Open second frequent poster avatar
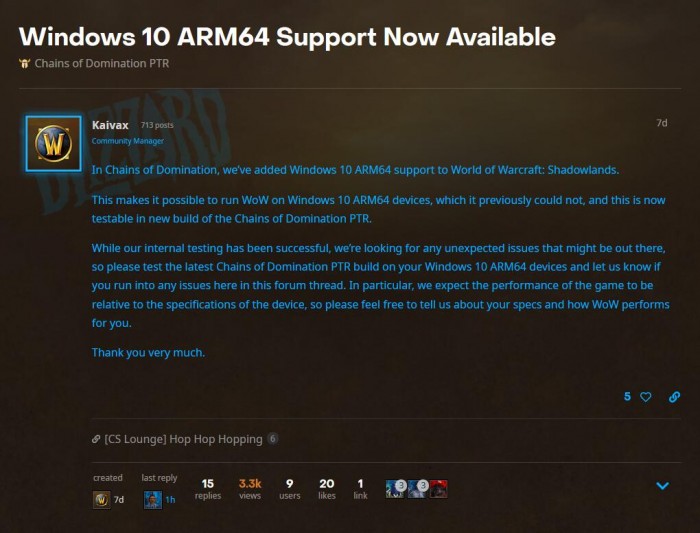 [x=417, y=489]
